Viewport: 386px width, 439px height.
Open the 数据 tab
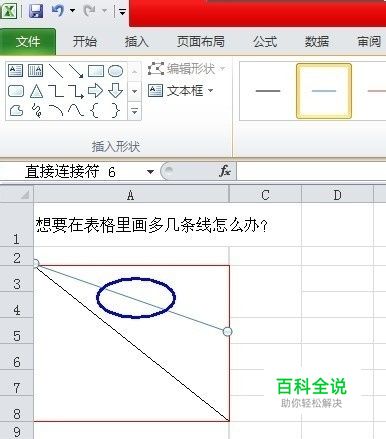[317, 42]
